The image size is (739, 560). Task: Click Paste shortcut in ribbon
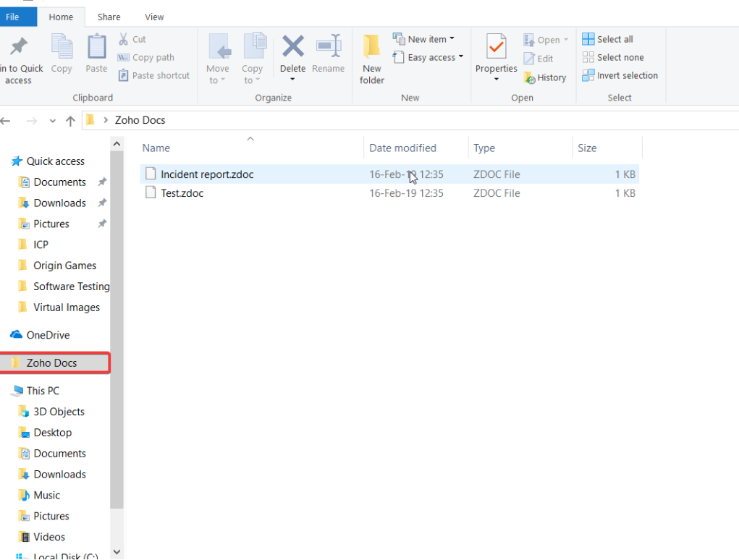(153, 75)
